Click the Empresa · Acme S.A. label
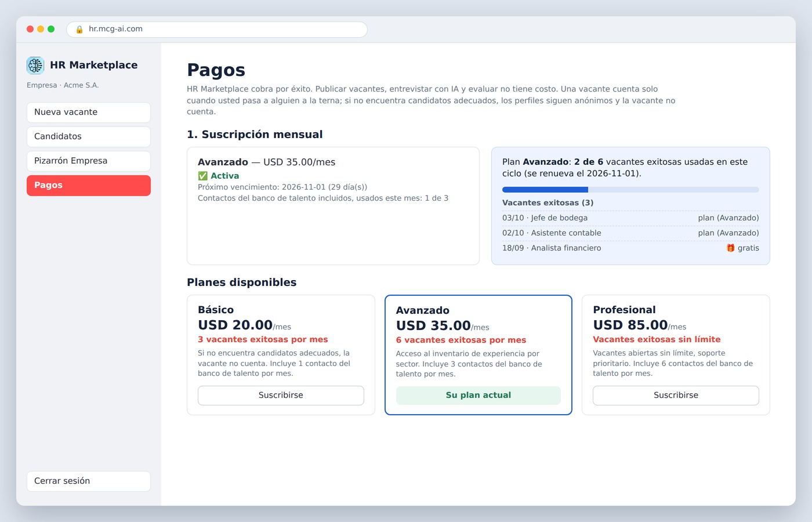Image resolution: width=812 pixels, height=522 pixels. pos(63,85)
